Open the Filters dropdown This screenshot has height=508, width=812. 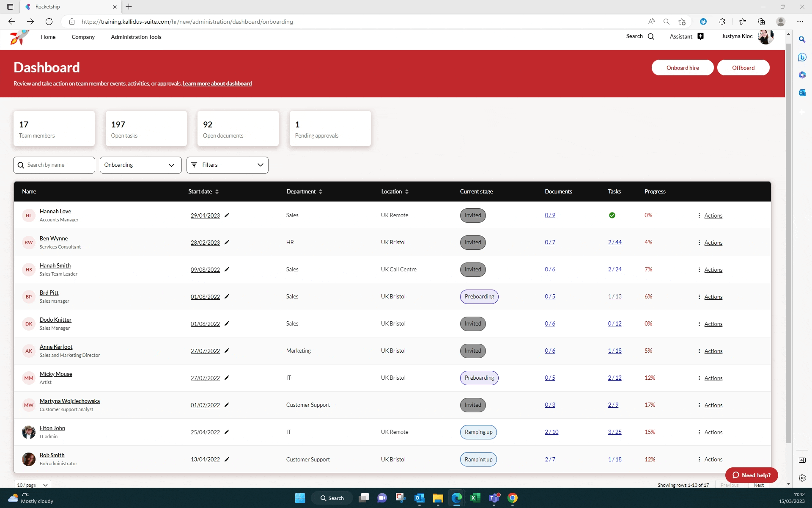click(227, 165)
